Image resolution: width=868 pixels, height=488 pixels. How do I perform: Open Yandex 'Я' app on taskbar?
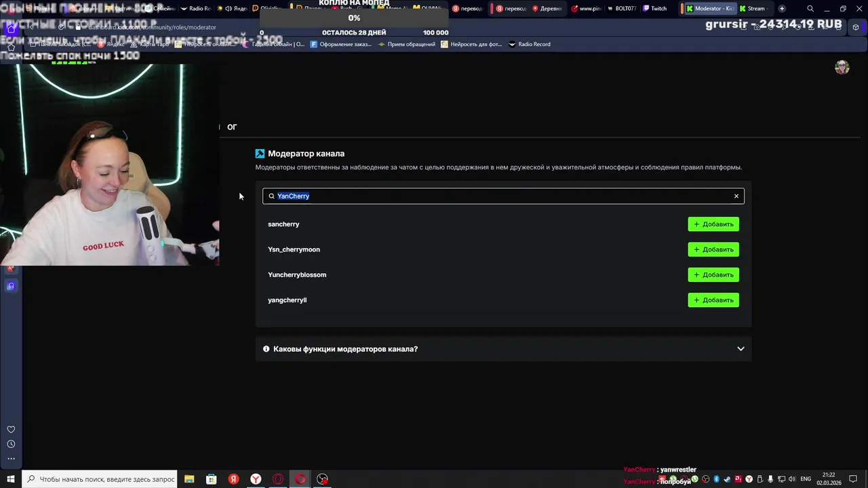[233, 479]
